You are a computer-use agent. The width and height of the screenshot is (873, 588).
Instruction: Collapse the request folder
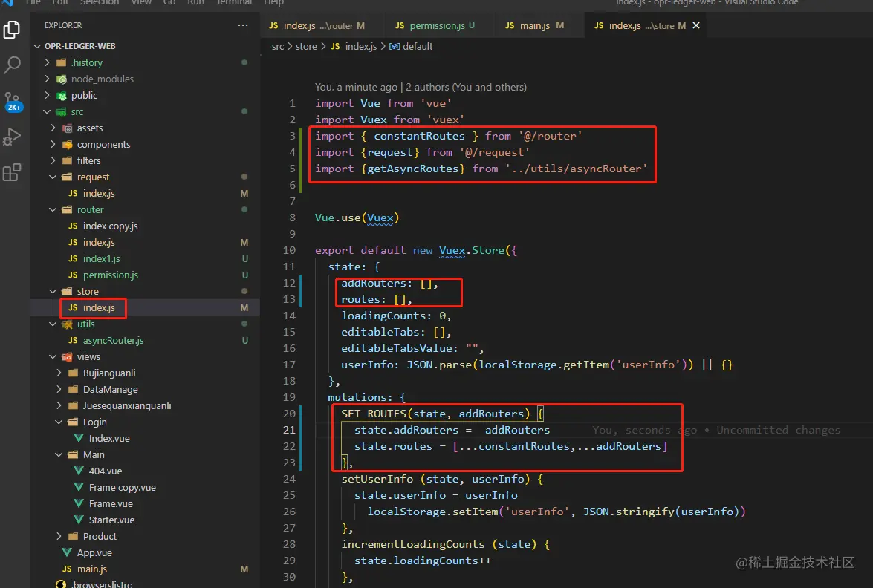tap(53, 177)
